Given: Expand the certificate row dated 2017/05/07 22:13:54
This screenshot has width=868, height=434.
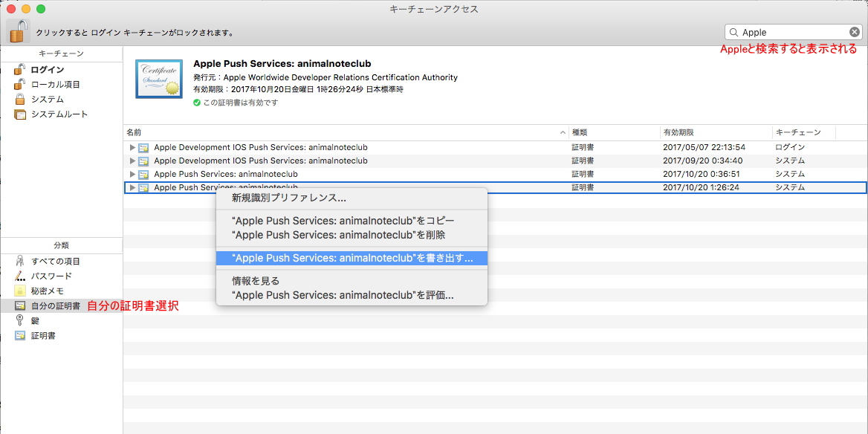Looking at the screenshot, I should pyautogui.click(x=132, y=148).
